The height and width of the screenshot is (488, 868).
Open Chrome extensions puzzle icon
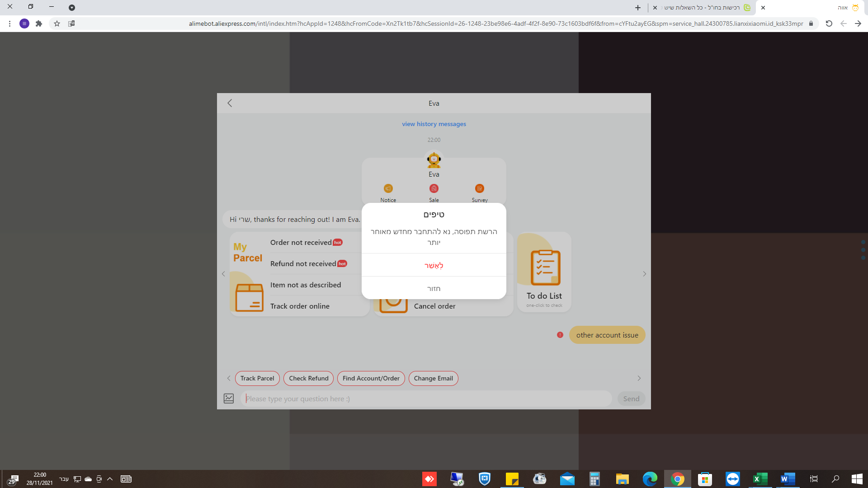coord(39,23)
